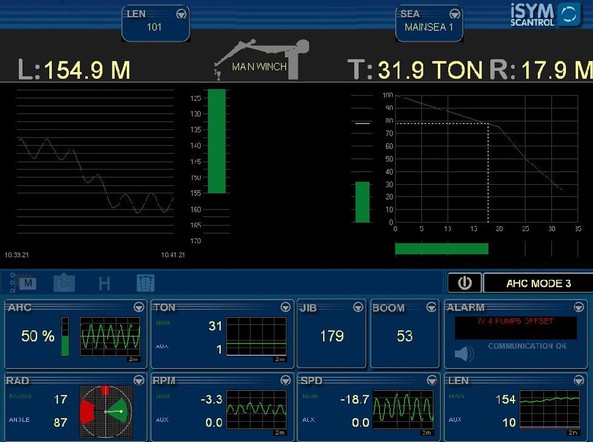593x442 pixels.
Task: Select the M mode toolbar icon
Action: click(28, 283)
